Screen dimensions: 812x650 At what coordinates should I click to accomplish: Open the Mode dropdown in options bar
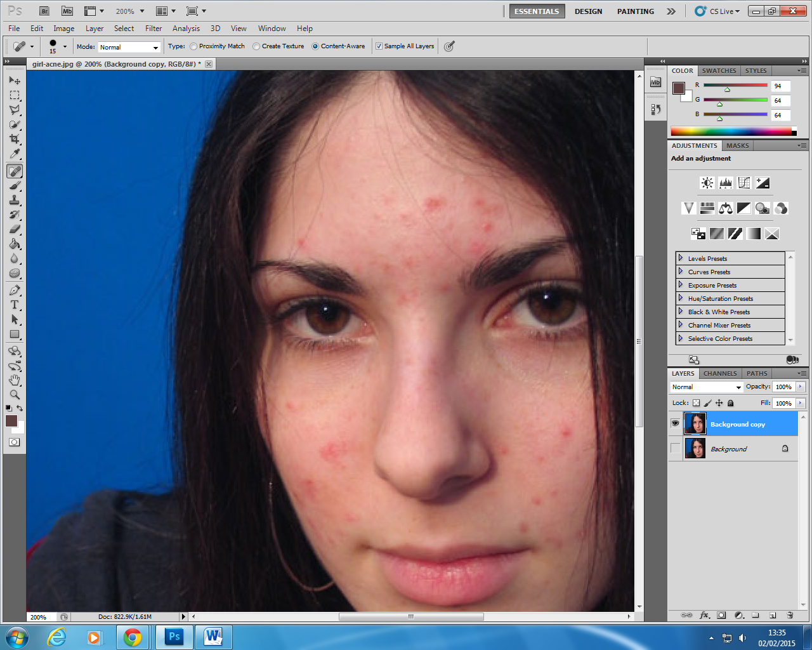pyautogui.click(x=129, y=47)
